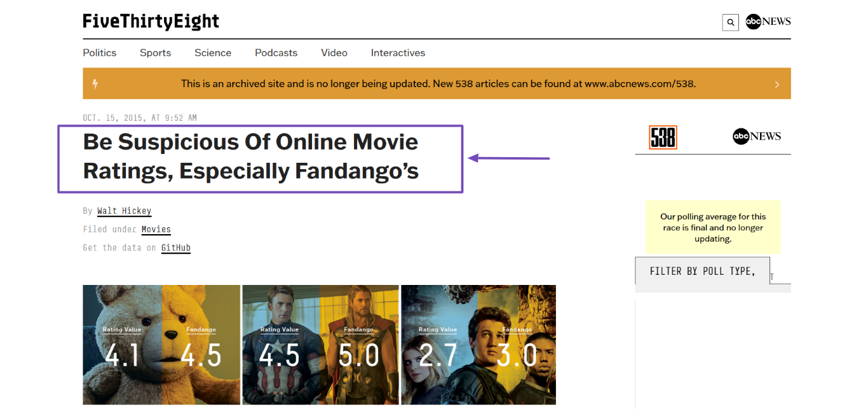
Task: Click the orange 538 logo in sidebar
Action: (x=663, y=137)
